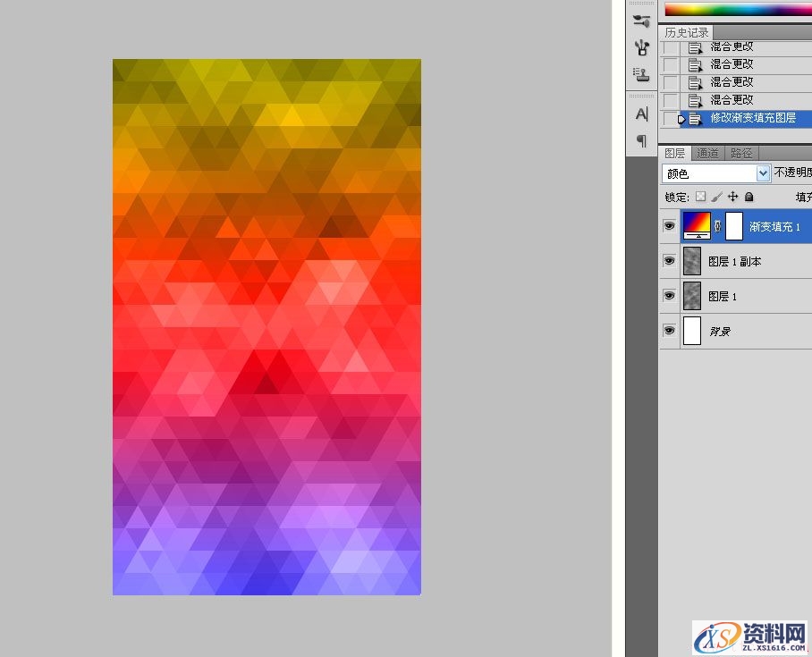Click the lock transparent pixels icon
The image size is (812, 657).
coord(700,197)
